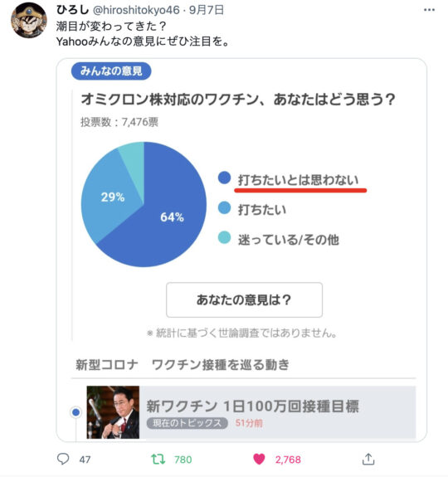Click the ひろし display name
This screenshot has height=477, width=448.
click(x=72, y=10)
